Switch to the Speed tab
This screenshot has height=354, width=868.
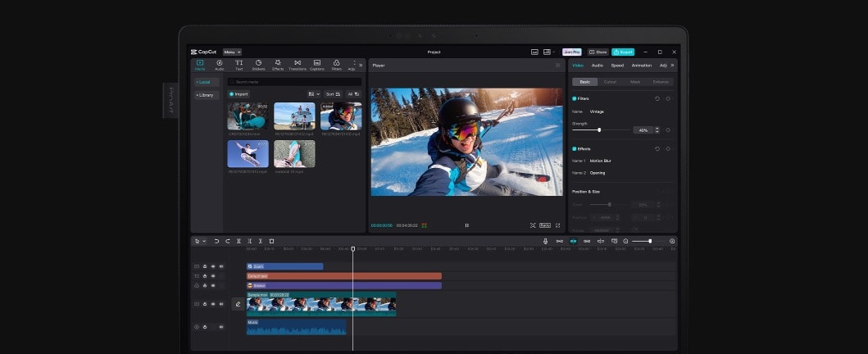617,66
